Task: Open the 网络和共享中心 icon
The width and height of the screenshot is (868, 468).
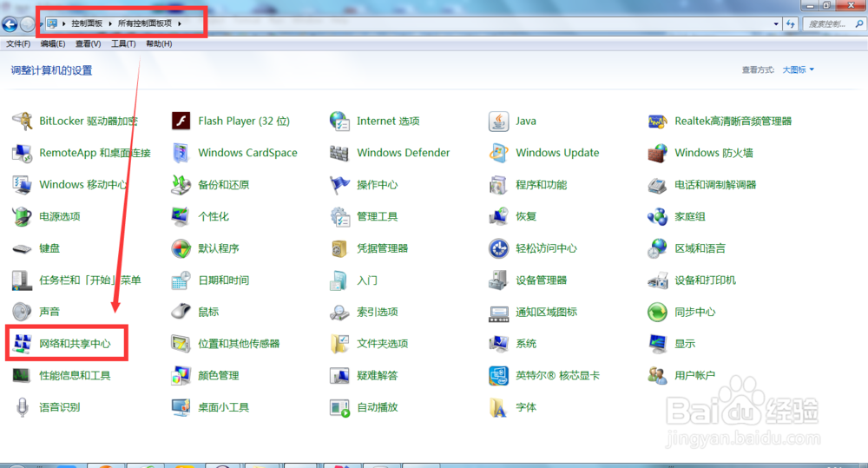Action: point(23,343)
